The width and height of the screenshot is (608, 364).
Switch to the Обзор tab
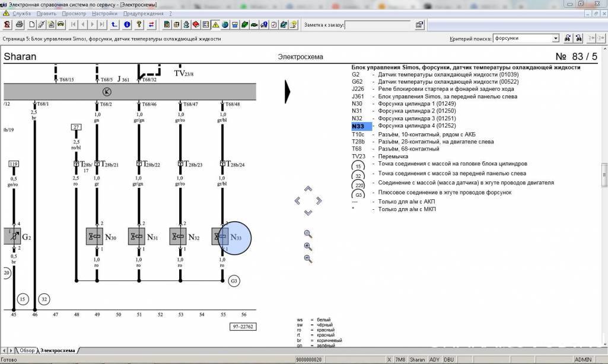point(27,350)
